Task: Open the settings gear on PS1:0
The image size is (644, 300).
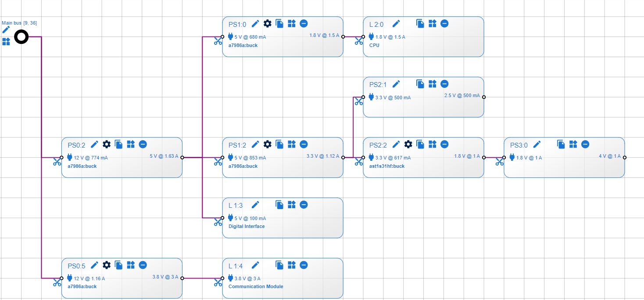Action: (268, 23)
